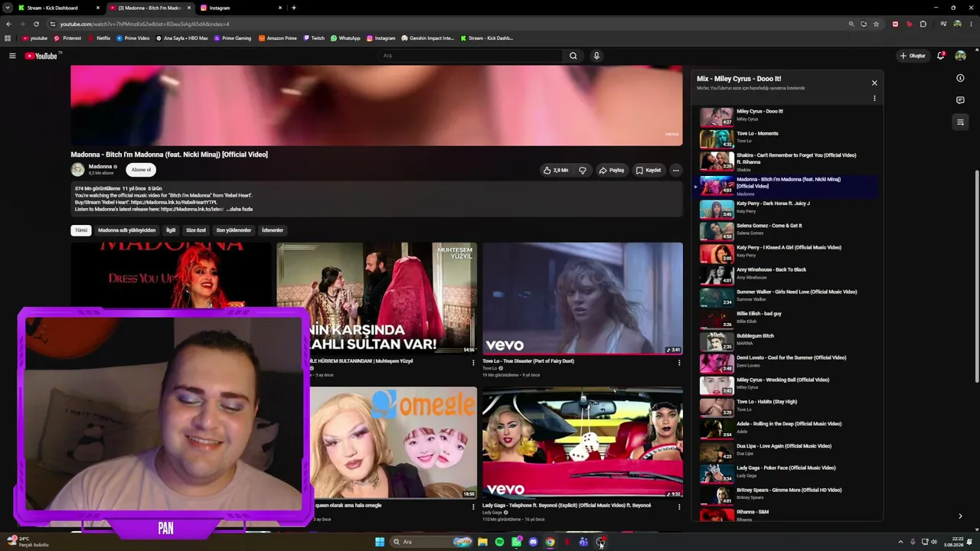Bookmark this page with star icon
The height and width of the screenshot is (551, 980).
876,24
